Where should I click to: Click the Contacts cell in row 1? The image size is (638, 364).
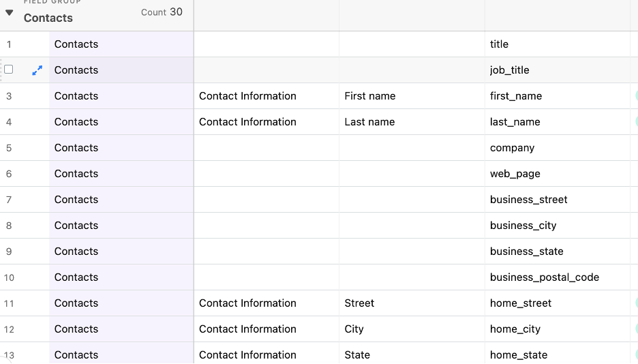click(x=76, y=44)
